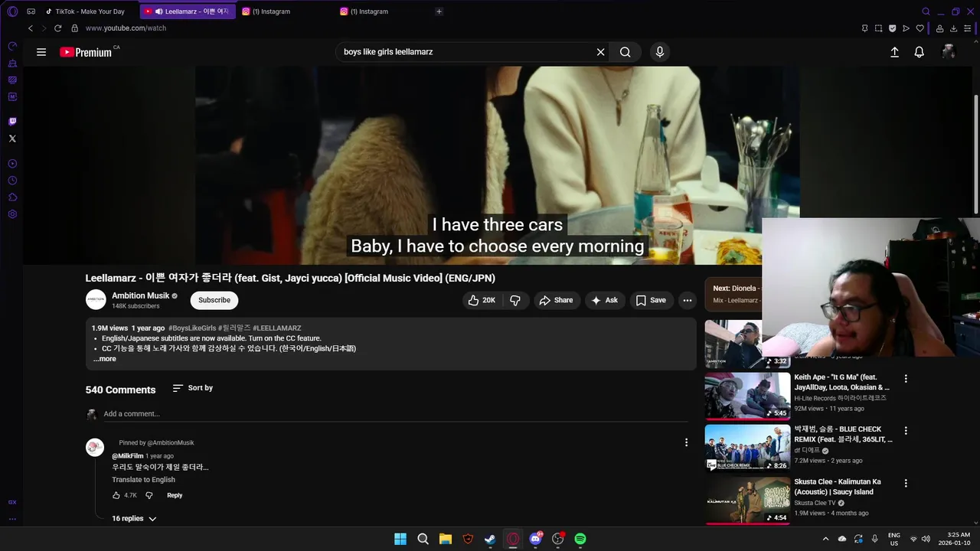The width and height of the screenshot is (980, 551).
Task: Click the magnifier search button on YouTube
Action: pos(626,52)
